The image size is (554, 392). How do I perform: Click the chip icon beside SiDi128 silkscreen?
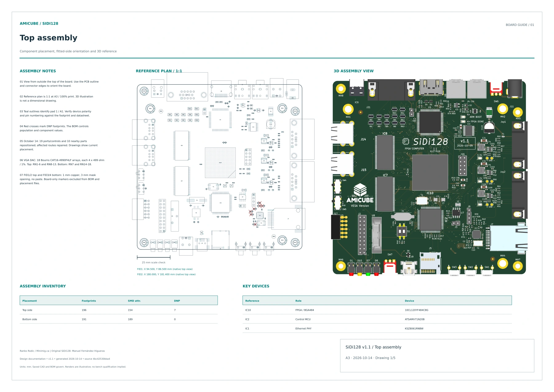coord(406,141)
